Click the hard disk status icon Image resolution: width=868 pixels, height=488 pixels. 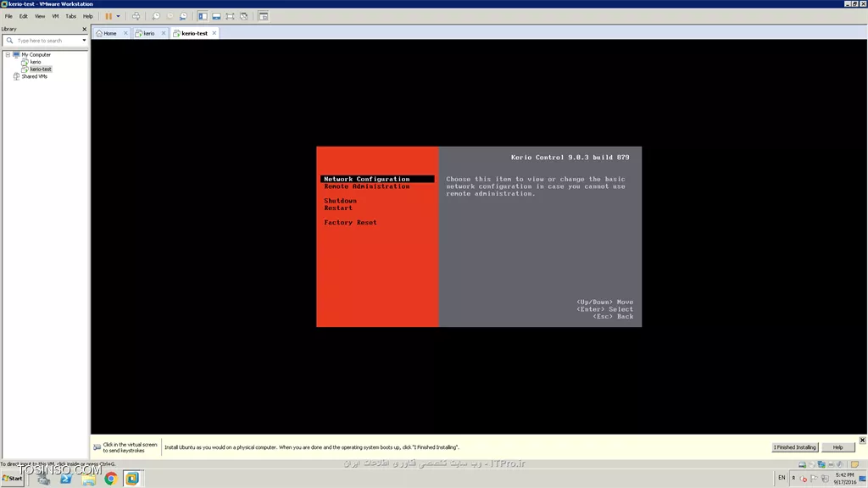[802, 464]
